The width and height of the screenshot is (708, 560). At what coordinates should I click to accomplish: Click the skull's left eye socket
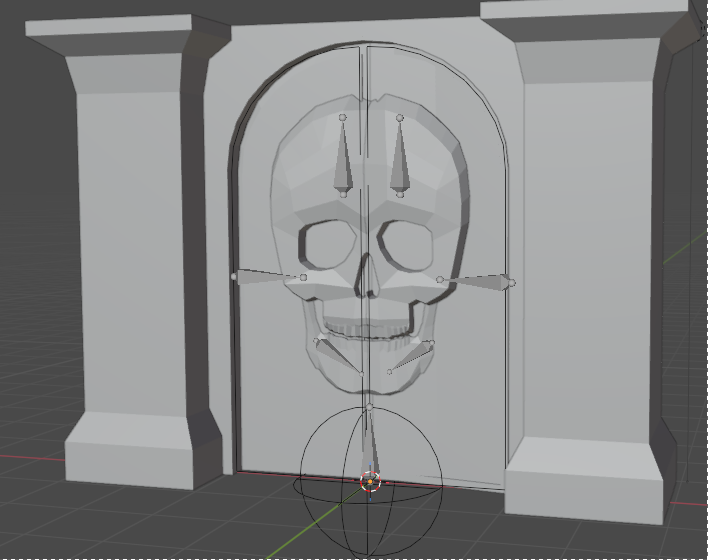pos(330,244)
